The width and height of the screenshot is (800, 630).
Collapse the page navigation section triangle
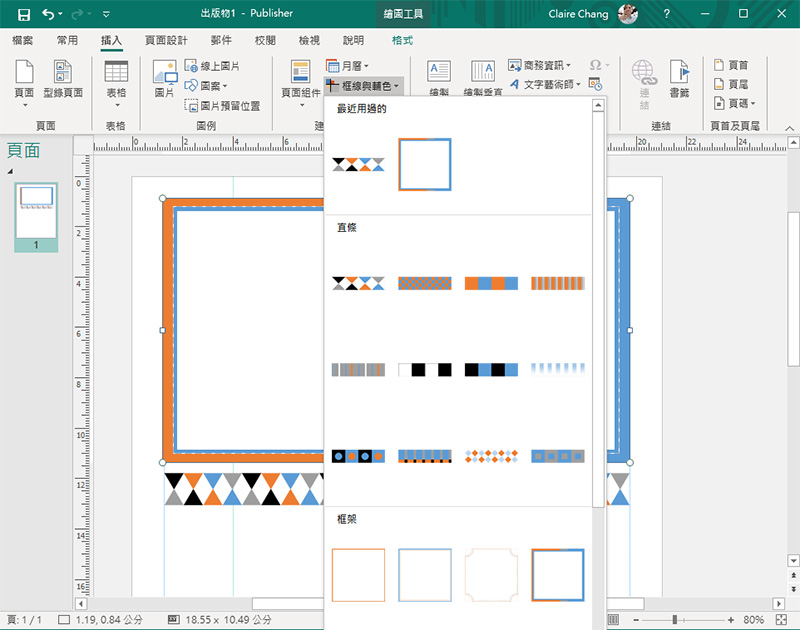click(10, 171)
